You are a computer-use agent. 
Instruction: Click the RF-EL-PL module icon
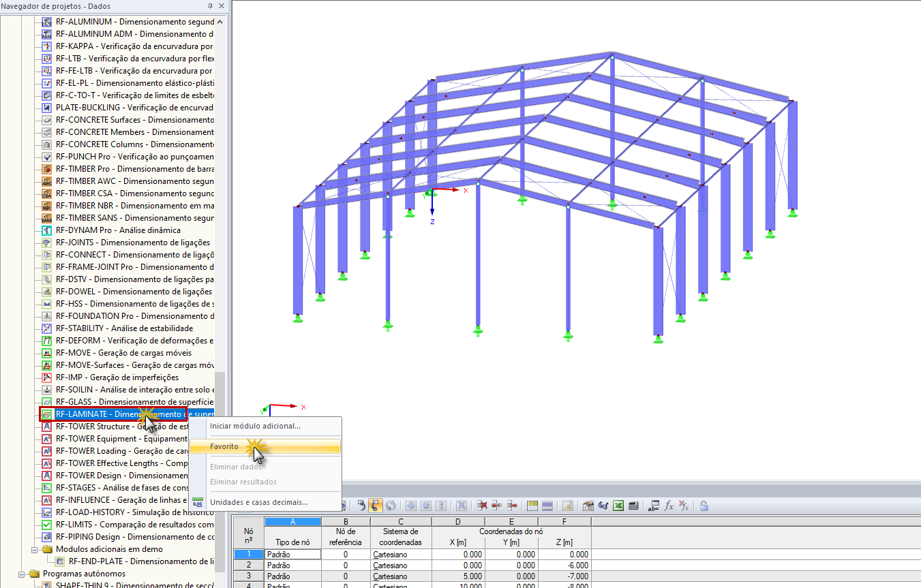click(x=47, y=83)
